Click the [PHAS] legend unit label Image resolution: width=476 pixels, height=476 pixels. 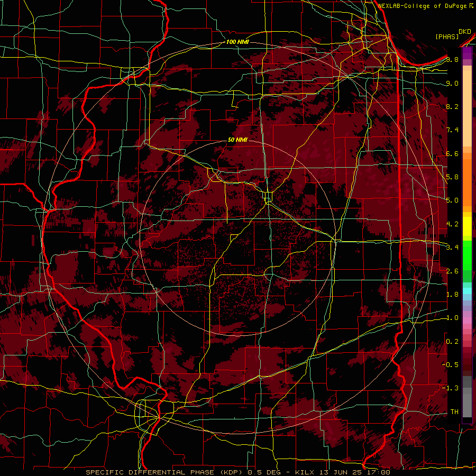(x=447, y=36)
